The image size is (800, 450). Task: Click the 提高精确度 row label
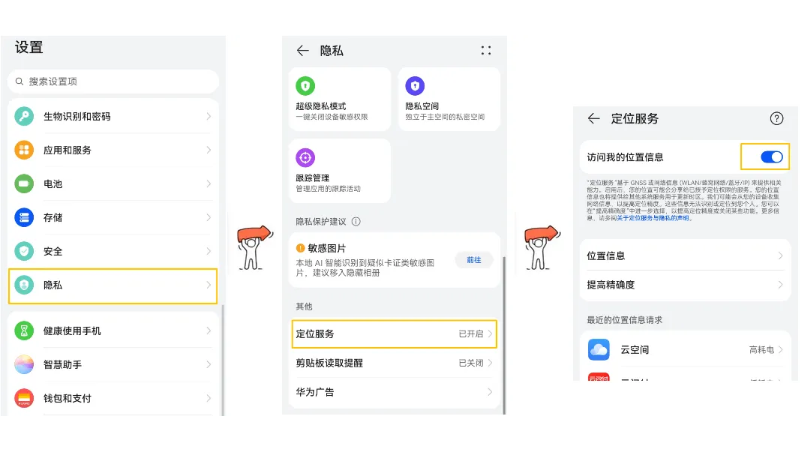(611, 285)
